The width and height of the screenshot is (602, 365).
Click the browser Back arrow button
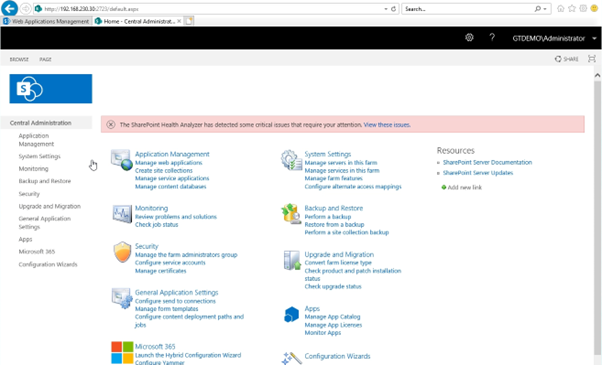pyautogui.click(x=10, y=8)
